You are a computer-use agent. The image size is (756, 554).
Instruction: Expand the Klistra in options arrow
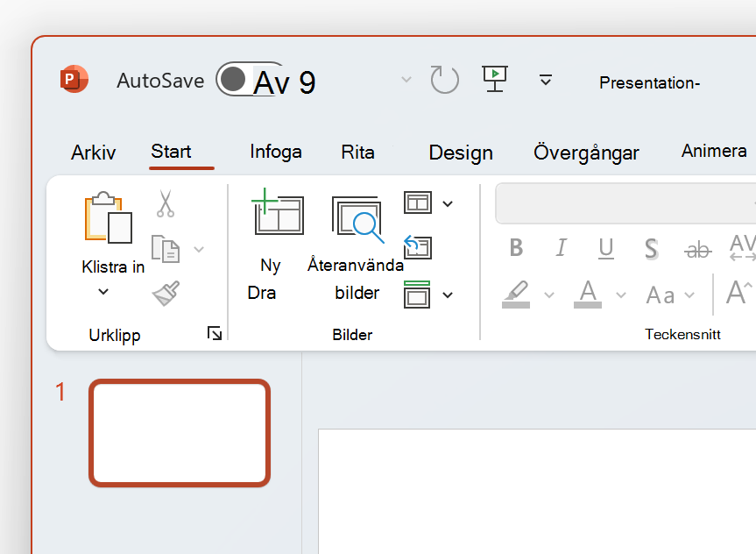pyautogui.click(x=103, y=292)
